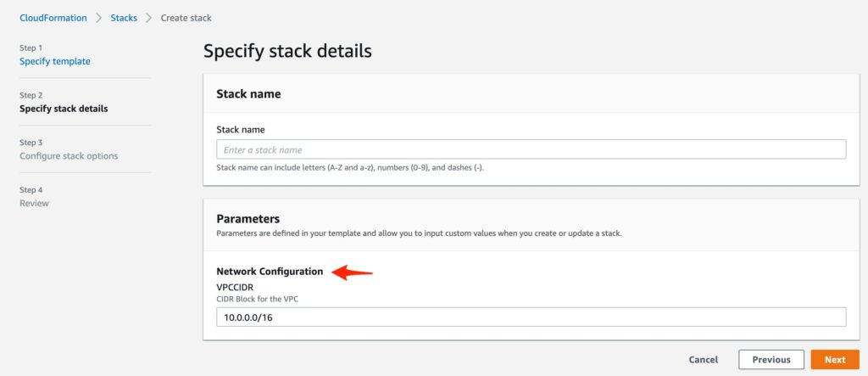Click the Create stack breadcrumb text
Viewport: 868px width, 376px height.
[186, 18]
